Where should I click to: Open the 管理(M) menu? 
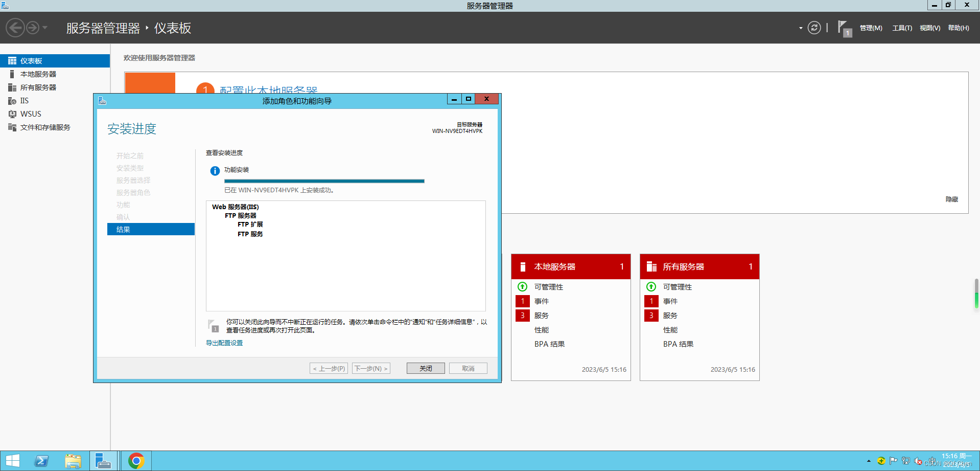(x=871, y=28)
